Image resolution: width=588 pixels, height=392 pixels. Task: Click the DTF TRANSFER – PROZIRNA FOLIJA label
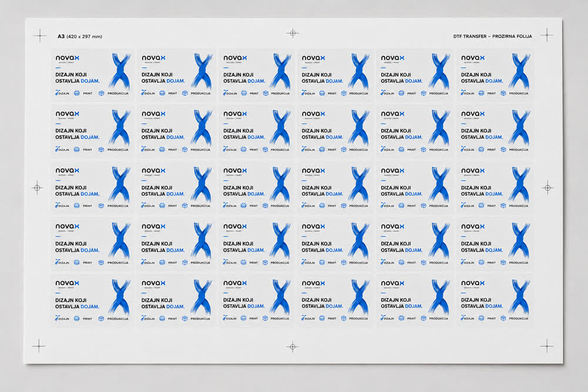coord(492,36)
